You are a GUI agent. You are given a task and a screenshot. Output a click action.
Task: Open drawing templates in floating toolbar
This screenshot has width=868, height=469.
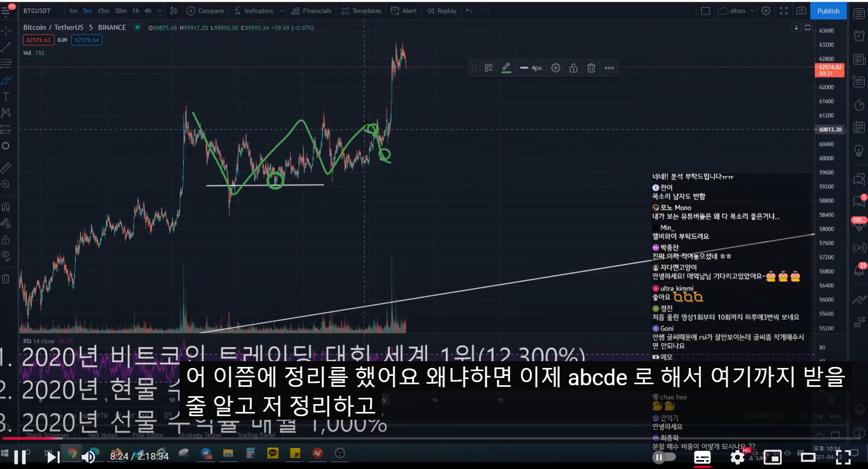tap(488, 68)
